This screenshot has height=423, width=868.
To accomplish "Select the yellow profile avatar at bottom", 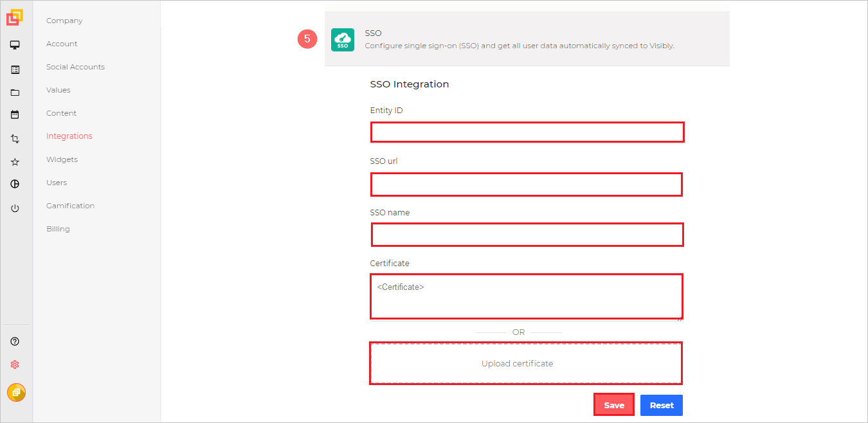I will coord(16,392).
